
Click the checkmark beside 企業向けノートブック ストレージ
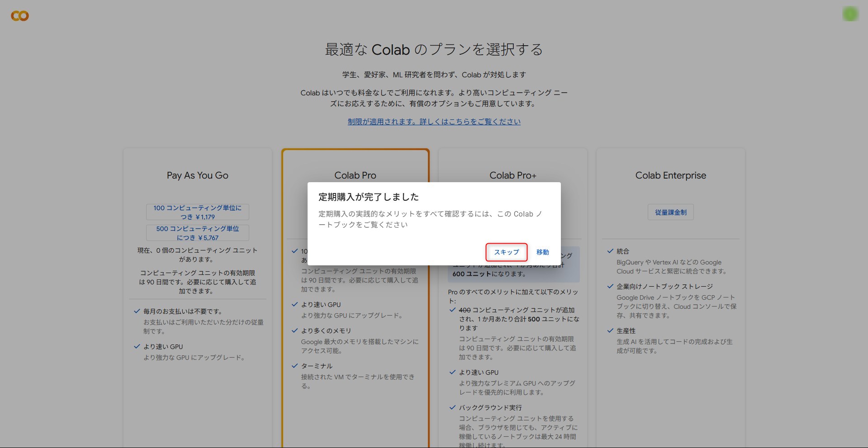610,286
